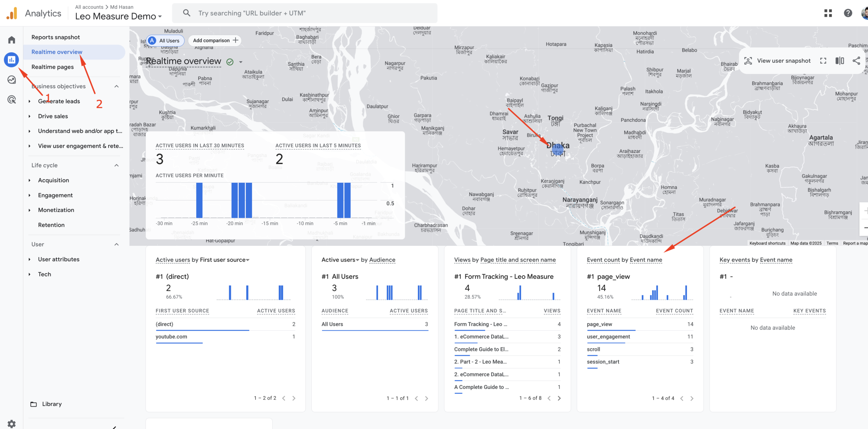Open Active users metric dropdown in Audience card
The height and width of the screenshot is (429, 868).
point(340,260)
